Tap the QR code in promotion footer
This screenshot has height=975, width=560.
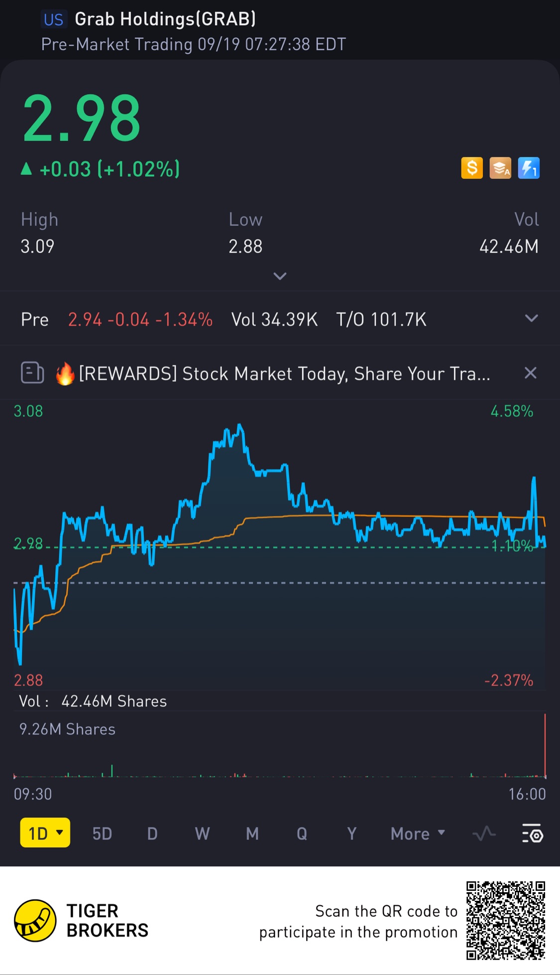click(506, 921)
